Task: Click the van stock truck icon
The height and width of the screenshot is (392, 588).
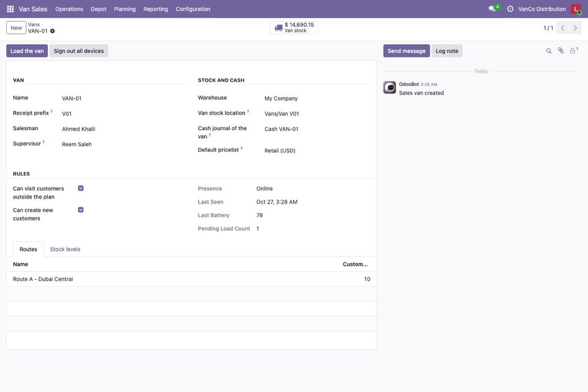Action: click(x=278, y=28)
